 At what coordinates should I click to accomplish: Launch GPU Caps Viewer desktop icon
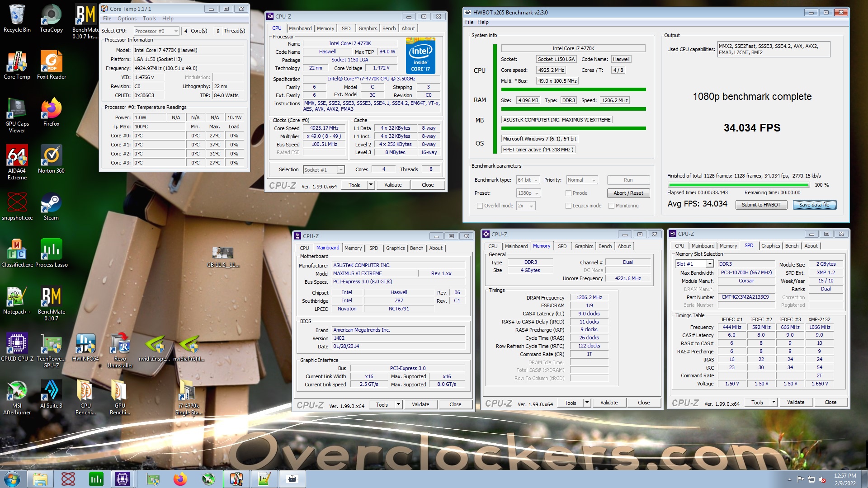17,116
